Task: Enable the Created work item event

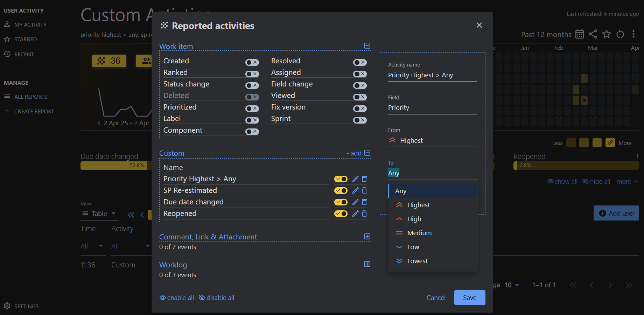Action: coord(252,62)
